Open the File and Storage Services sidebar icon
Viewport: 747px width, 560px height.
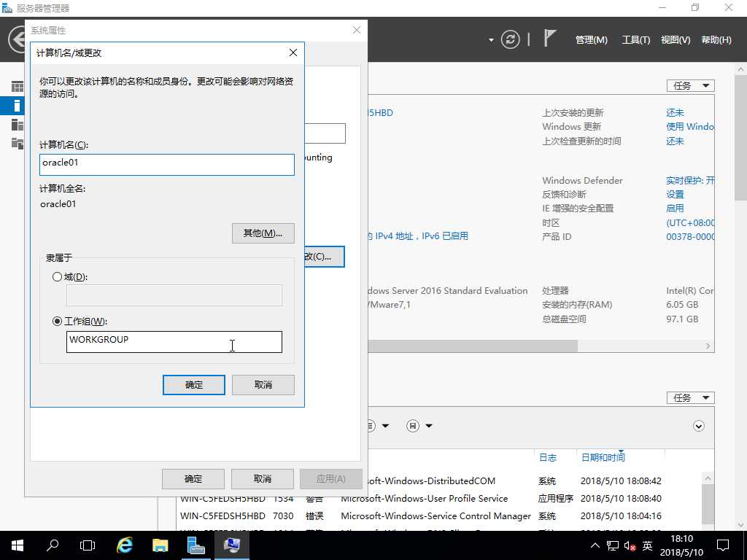coord(18,144)
